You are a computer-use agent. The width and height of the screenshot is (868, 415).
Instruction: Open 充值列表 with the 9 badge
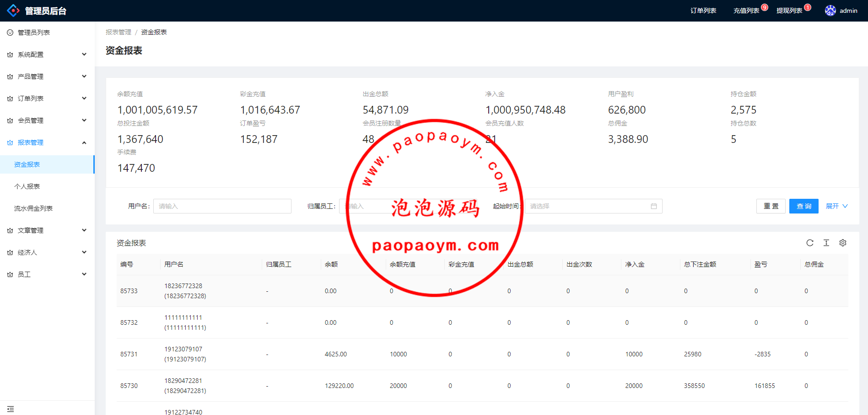coord(746,11)
